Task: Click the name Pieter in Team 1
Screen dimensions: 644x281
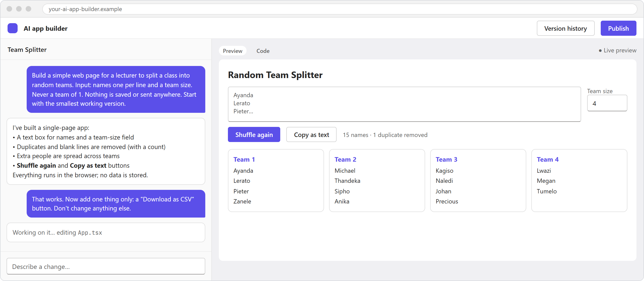Action: coord(241,191)
